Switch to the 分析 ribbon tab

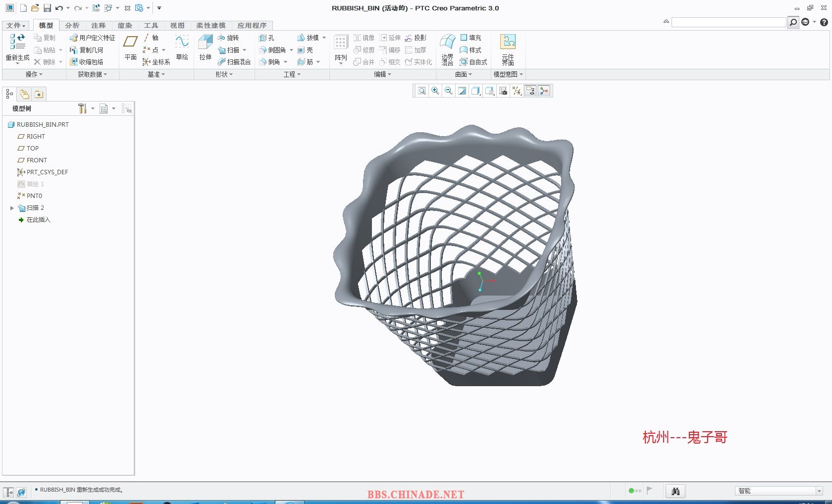click(x=72, y=25)
